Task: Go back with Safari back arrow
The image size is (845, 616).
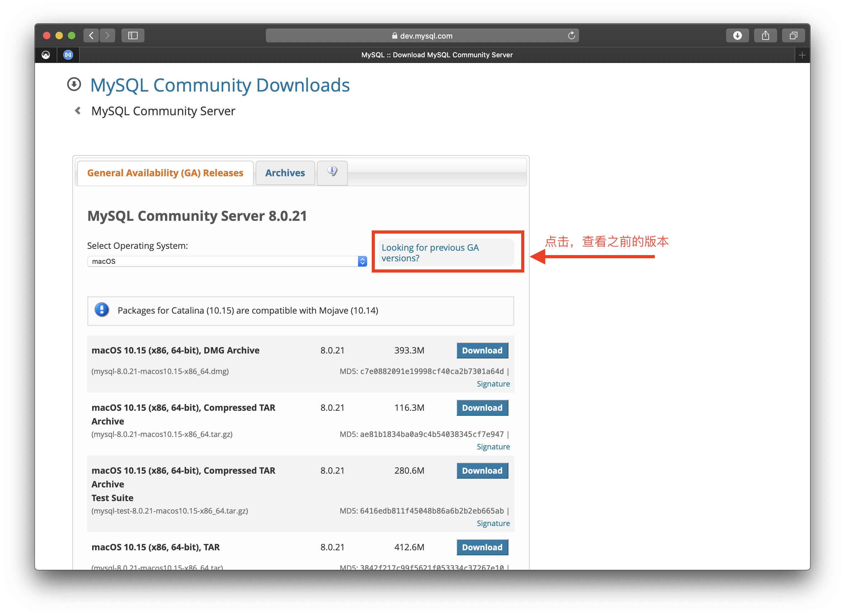Action: click(91, 36)
